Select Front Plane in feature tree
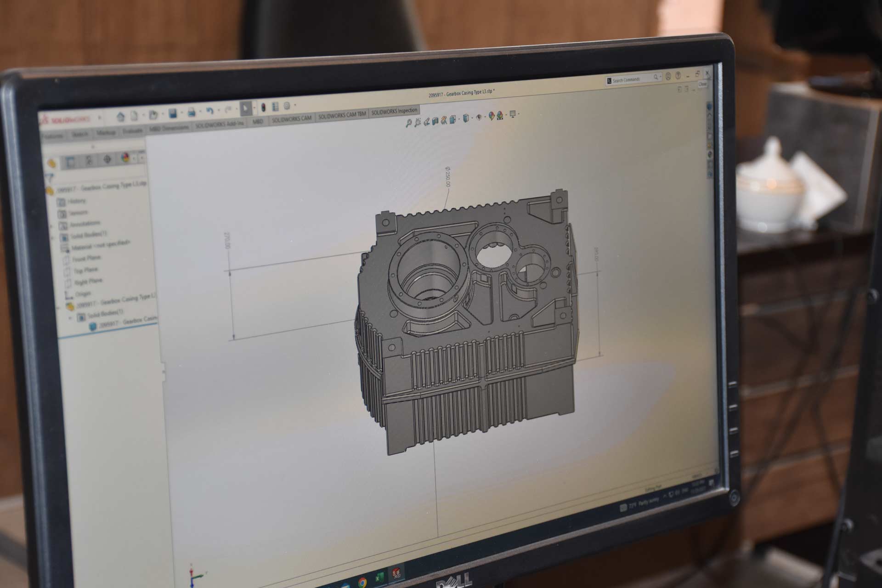This screenshot has width=882, height=588. (x=86, y=259)
